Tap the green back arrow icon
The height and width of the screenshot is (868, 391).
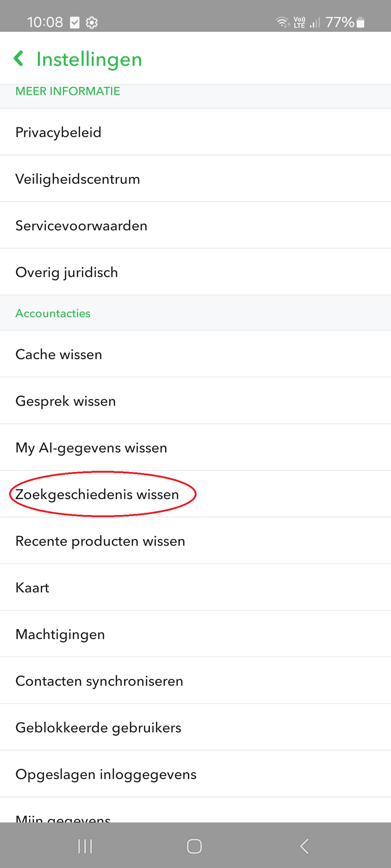[19, 59]
